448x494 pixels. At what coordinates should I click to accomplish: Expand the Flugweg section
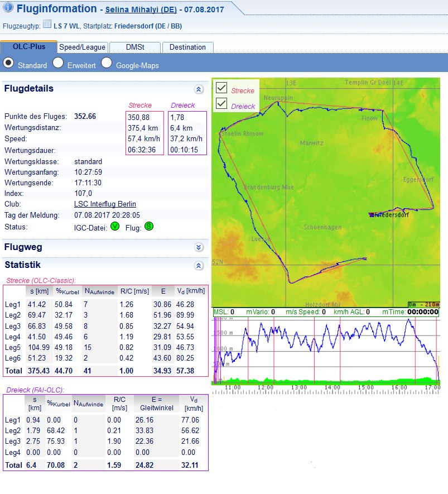(199, 247)
